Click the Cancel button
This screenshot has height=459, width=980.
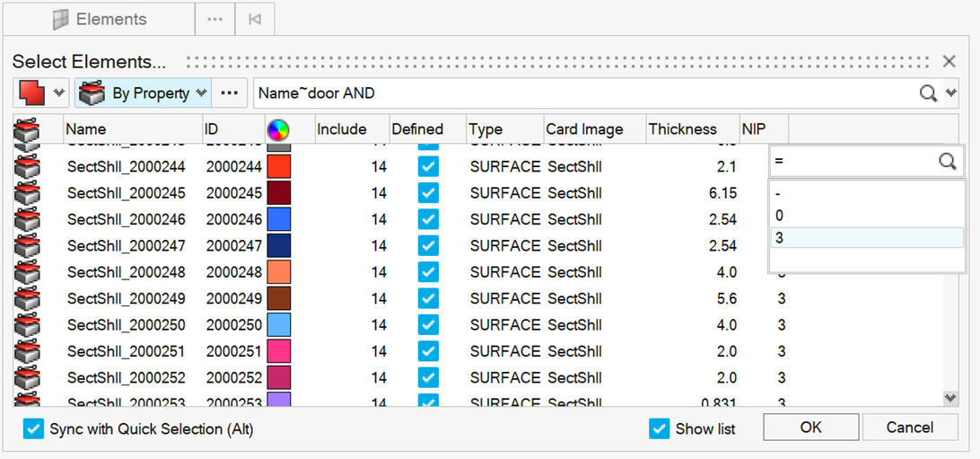[x=909, y=428]
